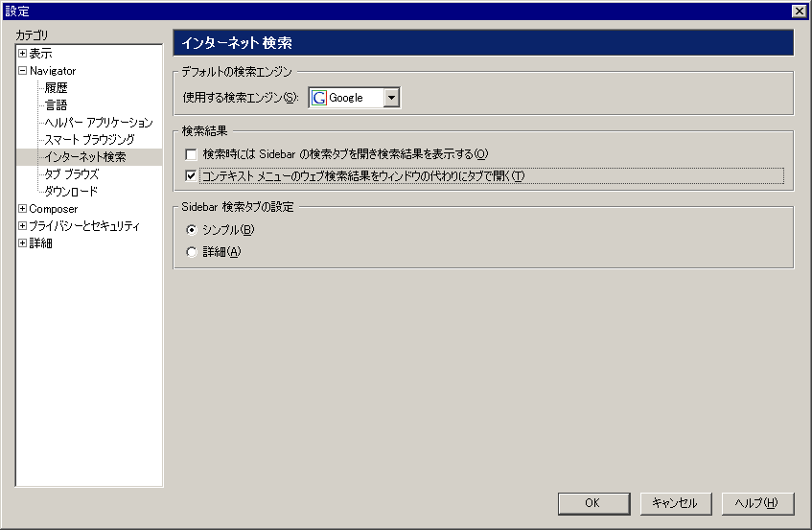Select the シンプル radio button
812x530 pixels.
192,229
